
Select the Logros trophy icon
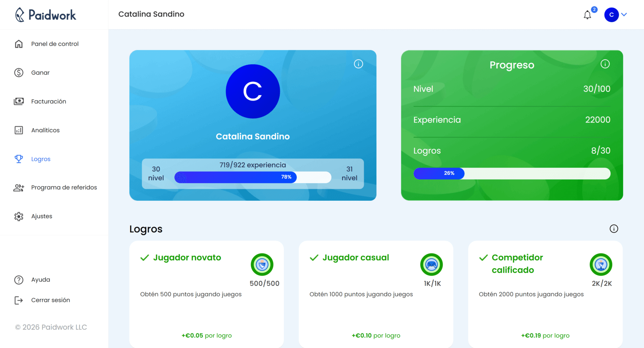click(x=19, y=159)
